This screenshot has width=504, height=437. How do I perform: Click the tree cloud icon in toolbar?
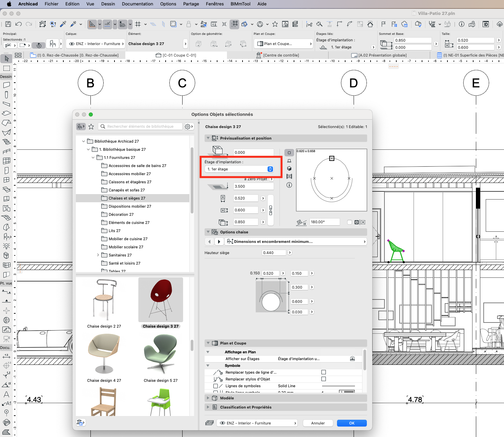[500, 24]
